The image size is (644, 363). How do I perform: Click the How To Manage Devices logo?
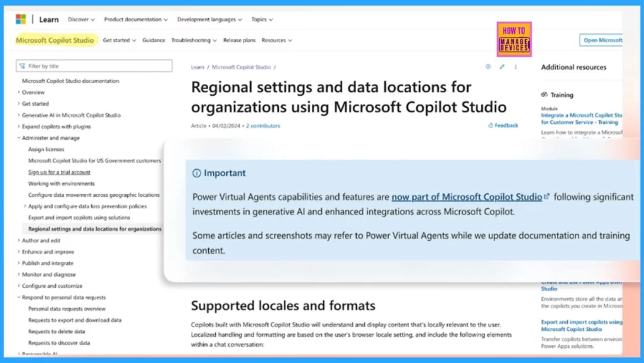point(514,40)
